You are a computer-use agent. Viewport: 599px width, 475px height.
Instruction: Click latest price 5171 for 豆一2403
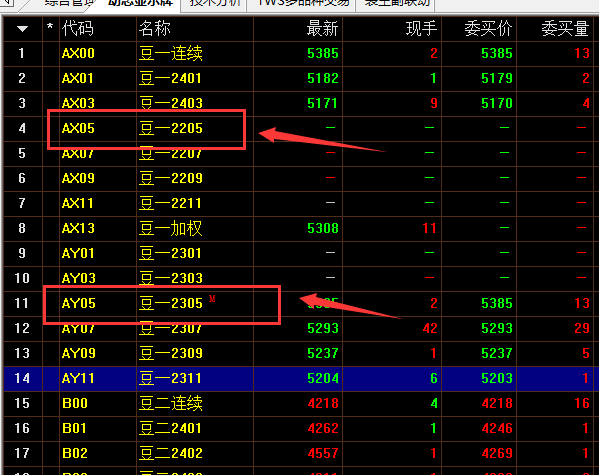[322, 103]
